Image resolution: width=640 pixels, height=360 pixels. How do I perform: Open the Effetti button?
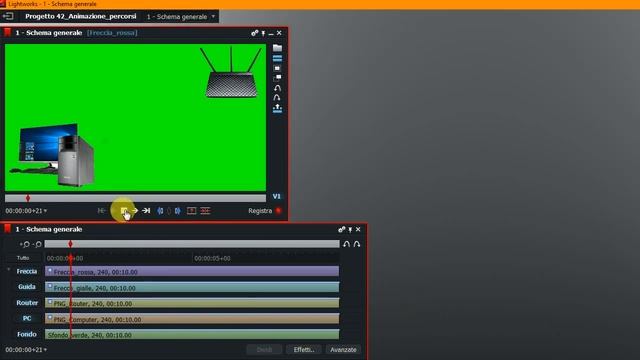click(x=304, y=350)
